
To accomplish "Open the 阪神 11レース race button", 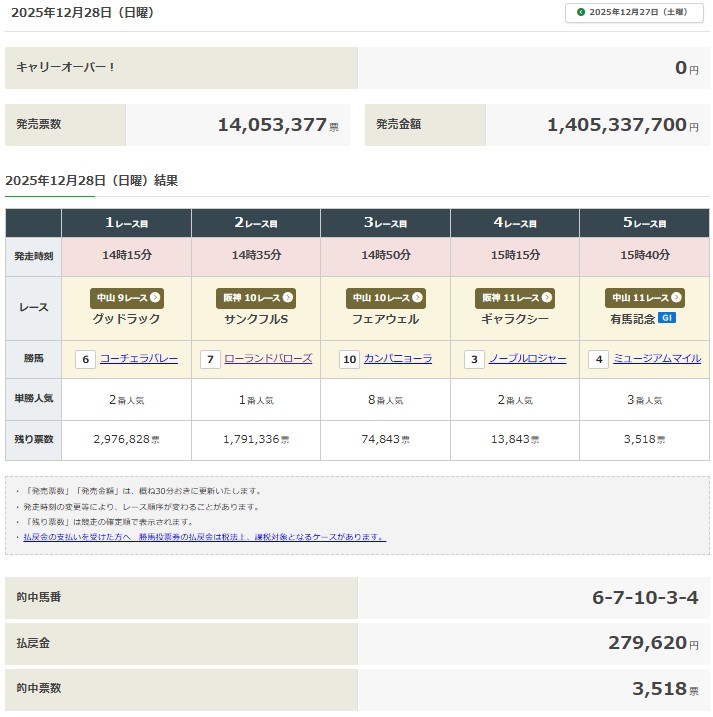I will tap(514, 298).
